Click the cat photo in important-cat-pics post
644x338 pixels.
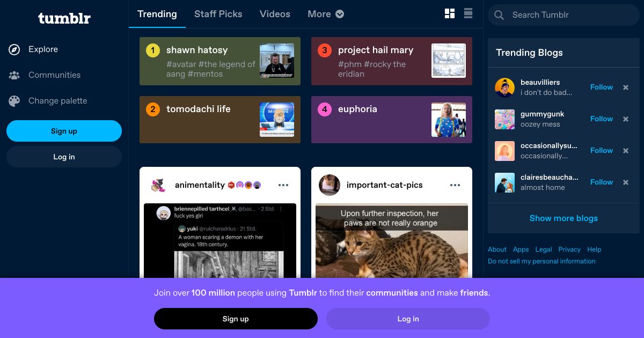pos(392,241)
